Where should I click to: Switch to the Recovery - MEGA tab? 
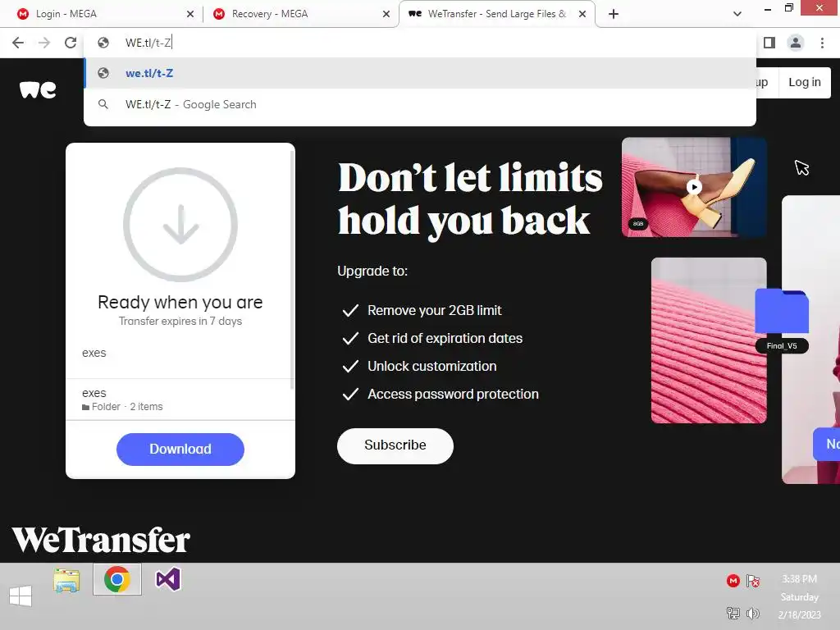point(300,14)
